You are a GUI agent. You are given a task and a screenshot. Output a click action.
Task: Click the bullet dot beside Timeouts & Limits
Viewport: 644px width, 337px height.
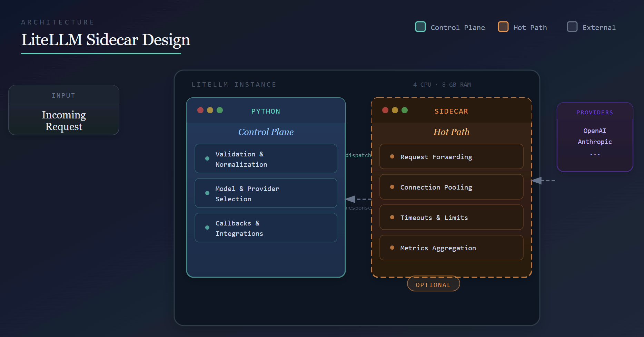[392, 217]
